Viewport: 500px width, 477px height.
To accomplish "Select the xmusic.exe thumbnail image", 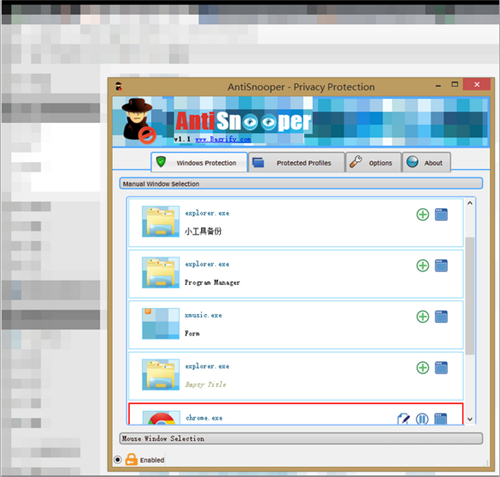I will tap(161, 323).
